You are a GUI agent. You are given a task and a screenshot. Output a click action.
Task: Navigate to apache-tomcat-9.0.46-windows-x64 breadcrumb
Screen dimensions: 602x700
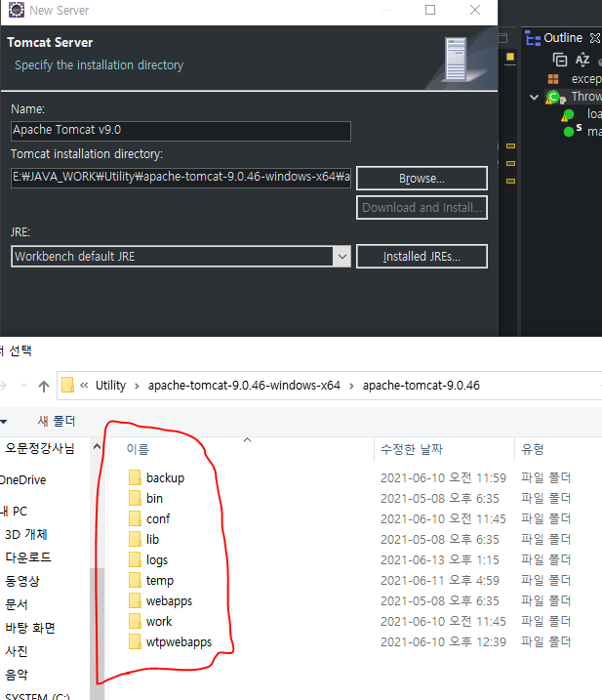tap(244, 386)
